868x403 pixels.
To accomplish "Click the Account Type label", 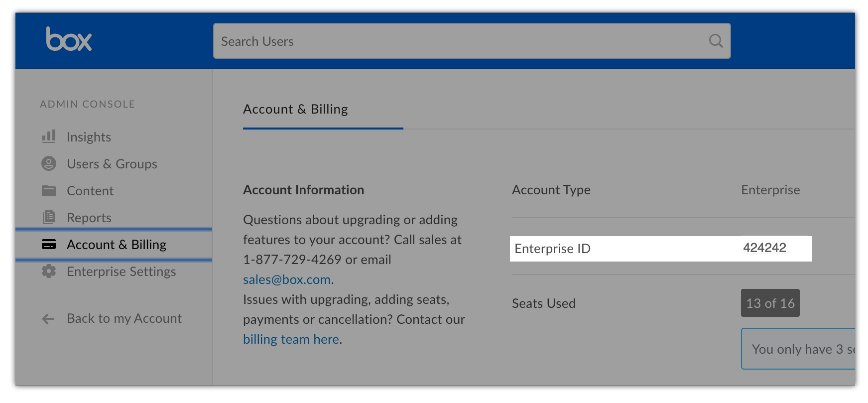I will (551, 190).
